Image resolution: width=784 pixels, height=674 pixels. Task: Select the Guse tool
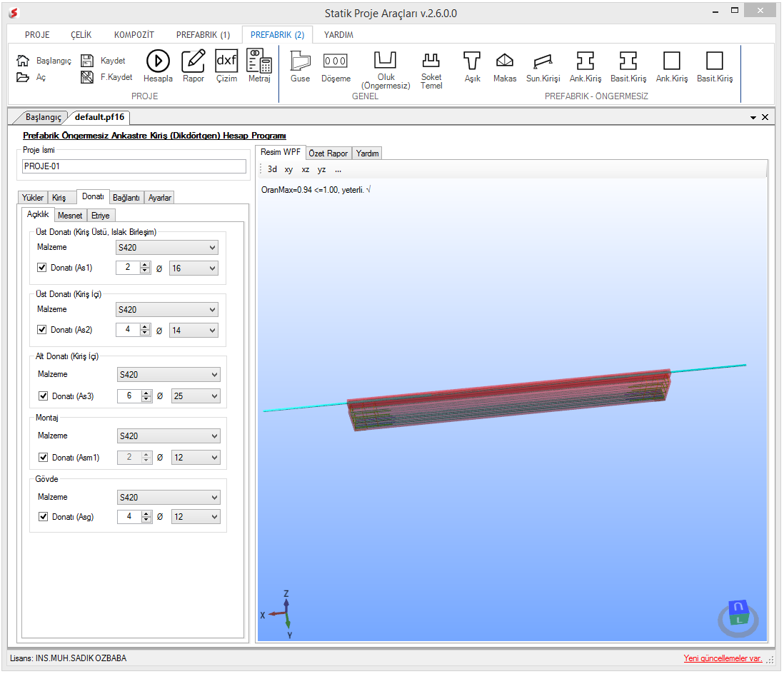pos(300,66)
